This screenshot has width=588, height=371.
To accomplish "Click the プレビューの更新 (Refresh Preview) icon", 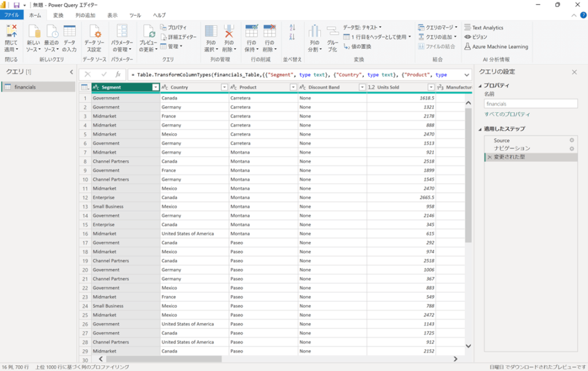I will [x=149, y=32].
